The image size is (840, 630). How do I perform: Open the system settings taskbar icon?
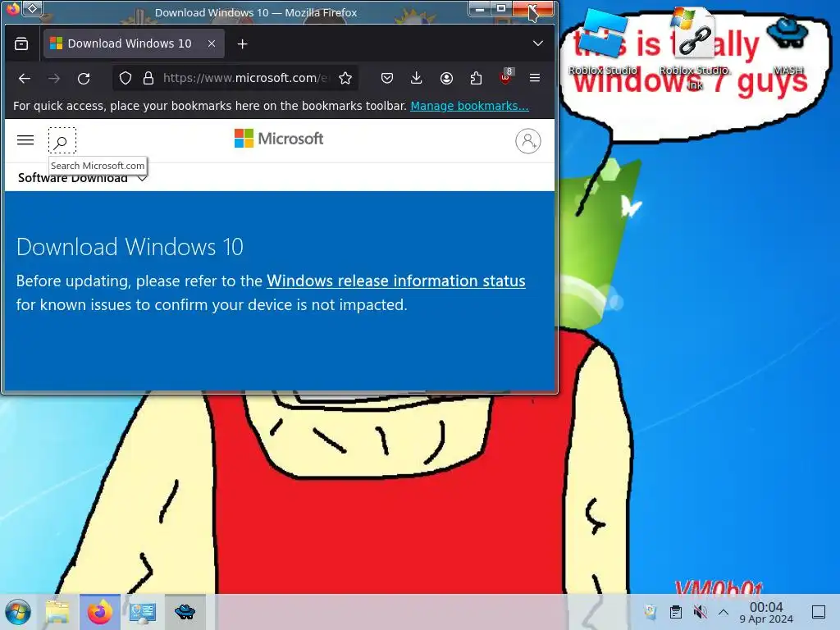pos(143,612)
